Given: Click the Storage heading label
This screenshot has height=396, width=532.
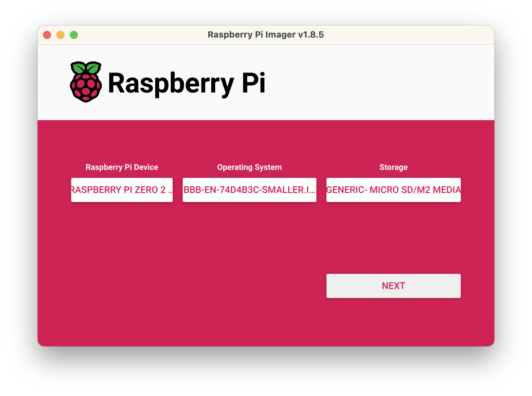Looking at the screenshot, I should coord(393,167).
